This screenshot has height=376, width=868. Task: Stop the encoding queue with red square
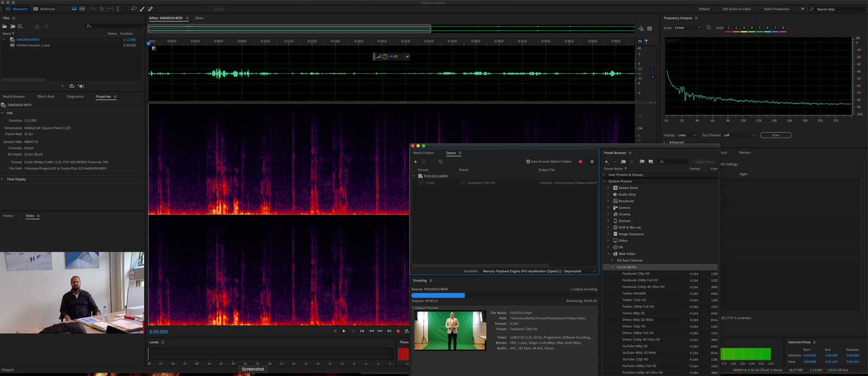click(580, 162)
